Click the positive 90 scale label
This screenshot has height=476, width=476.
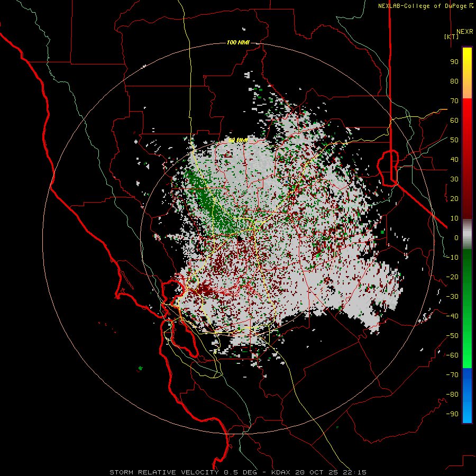point(454,62)
